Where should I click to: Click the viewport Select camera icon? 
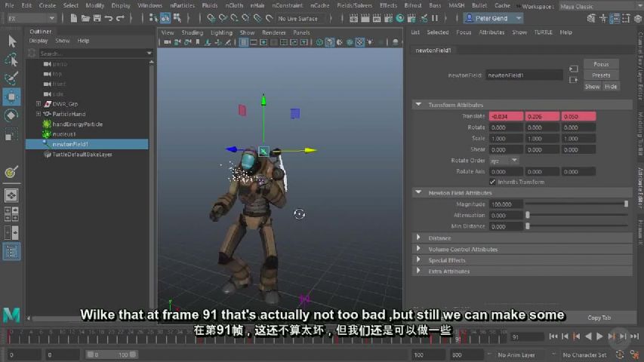tap(167, 42)
